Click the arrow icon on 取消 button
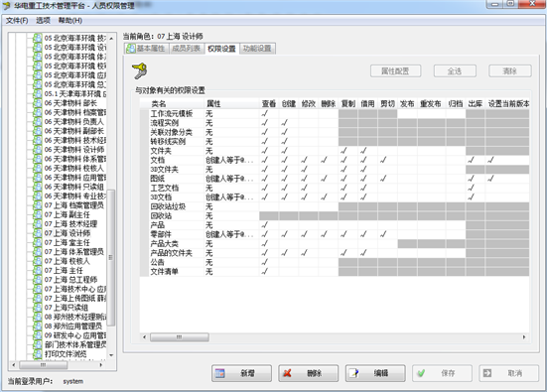This screenshot has height=392, width=547. [487, 373]
